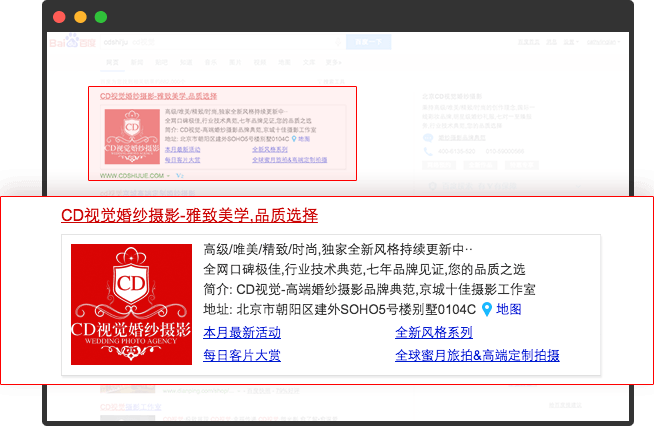The image size is (654, 426).
Task: Click the blue map pin icon beside 地图
Action: [x=487, y=309]
